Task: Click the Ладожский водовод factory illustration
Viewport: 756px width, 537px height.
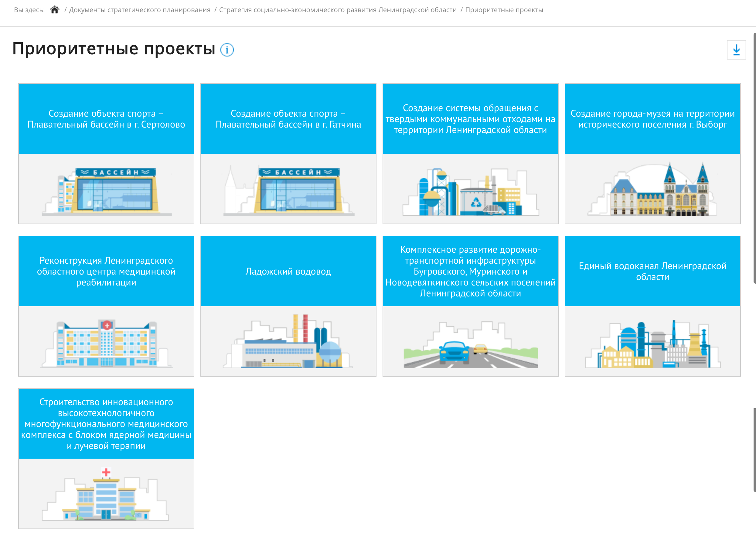Action: click(288, 341)
